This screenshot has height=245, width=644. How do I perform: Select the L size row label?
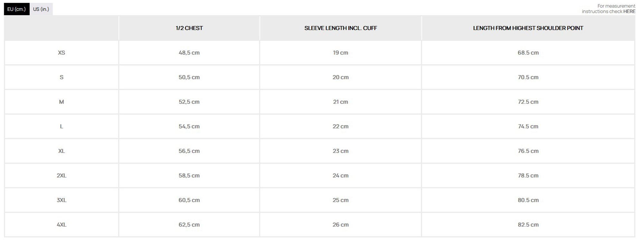tap(62, 127)
